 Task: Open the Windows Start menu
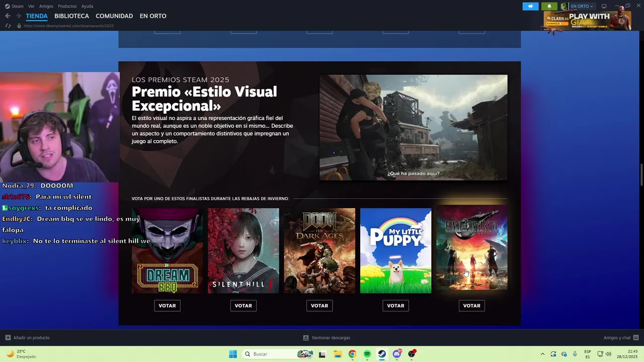tap(233, 354)
